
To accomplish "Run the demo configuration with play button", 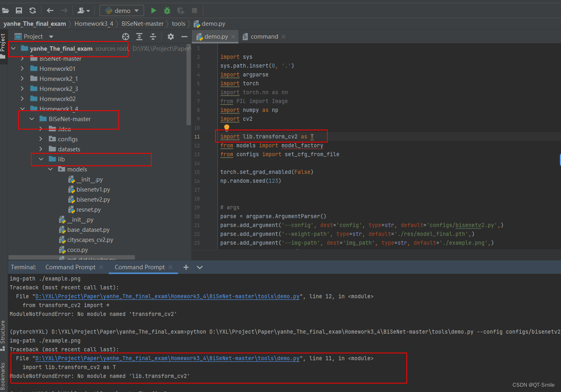I will tap(153, 10).
